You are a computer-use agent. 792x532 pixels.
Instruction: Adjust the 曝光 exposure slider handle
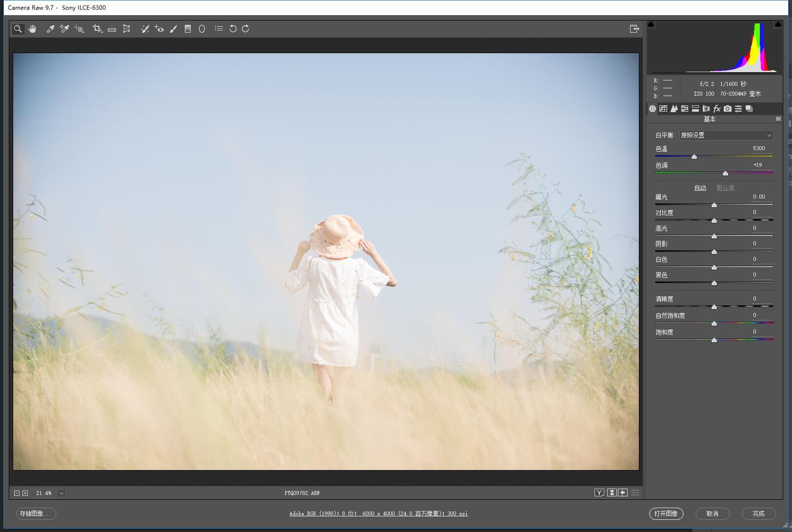pyautogui.click(x=714, y=205)
